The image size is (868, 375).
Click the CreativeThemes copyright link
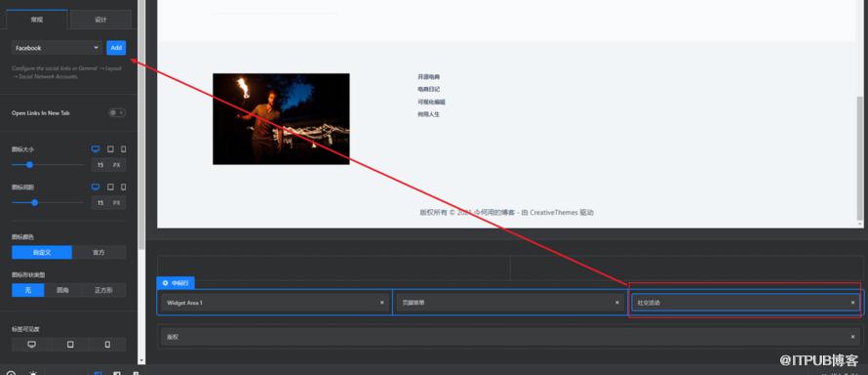point(554,212)
